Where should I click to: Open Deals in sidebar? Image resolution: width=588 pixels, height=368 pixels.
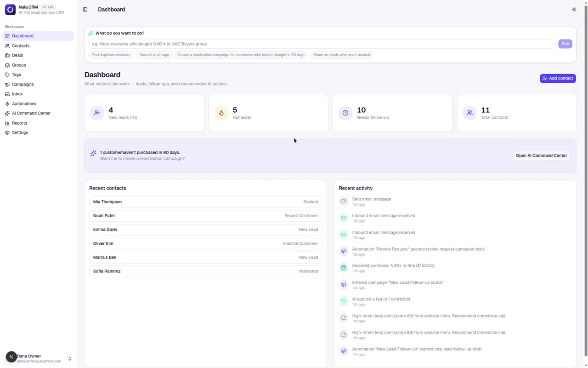coord(38,55)
